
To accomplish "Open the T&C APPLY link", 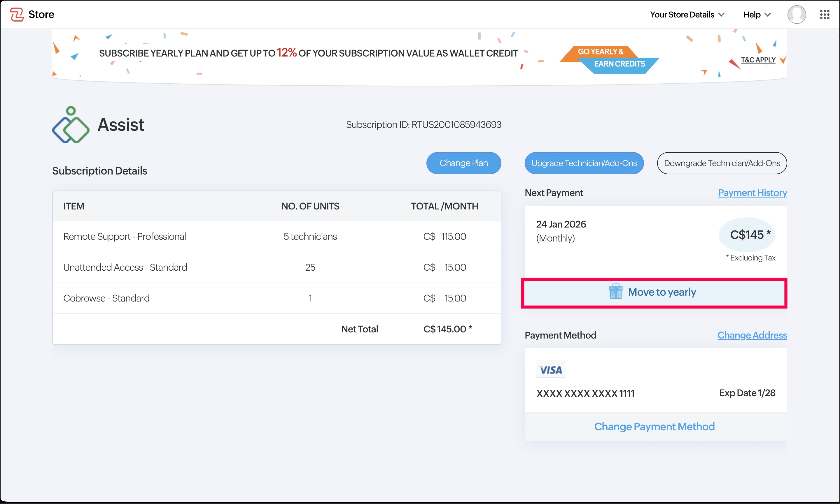I will [x=758, y=60].
